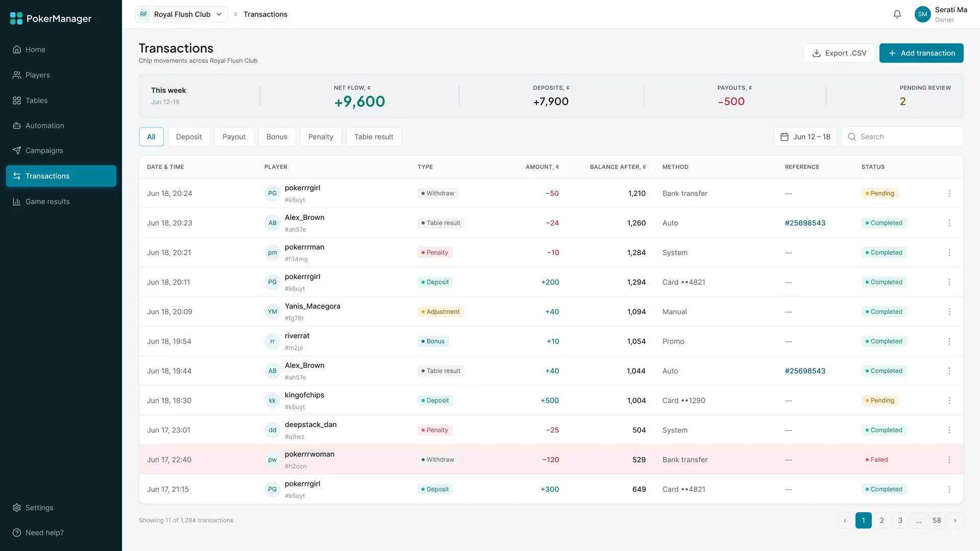980x551 pixels.
Task: Filter transactions by Deposit tab
Action: click(189, 137)
